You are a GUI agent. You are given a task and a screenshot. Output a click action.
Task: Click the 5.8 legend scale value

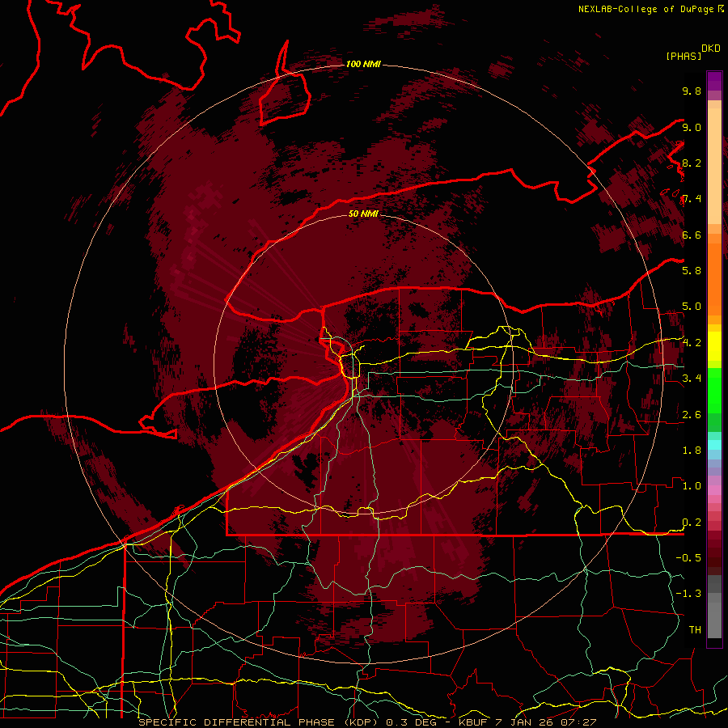(692, 270)
